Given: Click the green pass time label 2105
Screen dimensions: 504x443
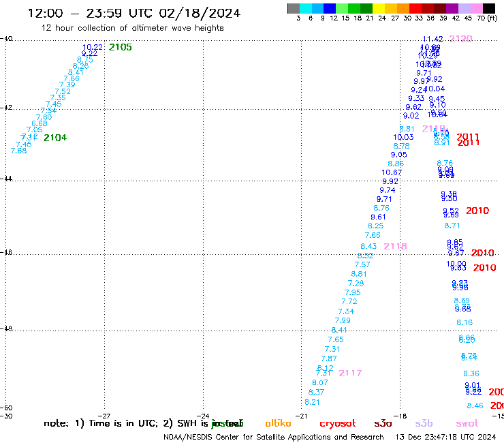Looking at the screenshot, I should [121, 47].
